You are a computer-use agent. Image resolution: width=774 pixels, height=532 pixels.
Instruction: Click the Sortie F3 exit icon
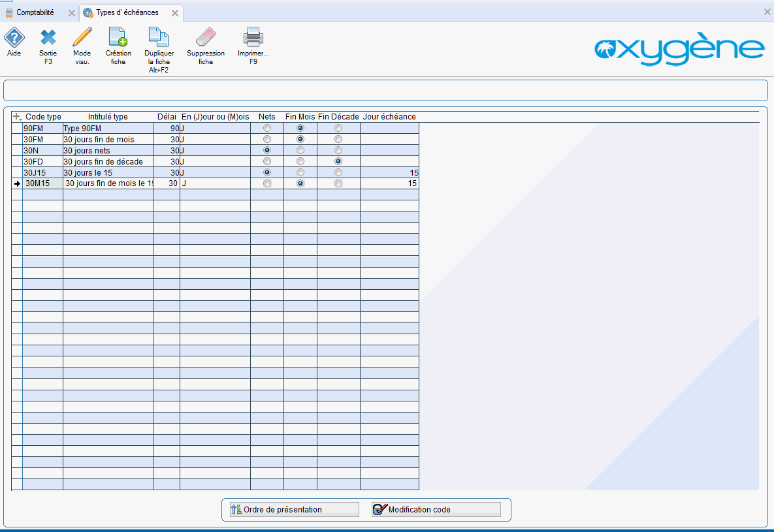coord(48,38)
